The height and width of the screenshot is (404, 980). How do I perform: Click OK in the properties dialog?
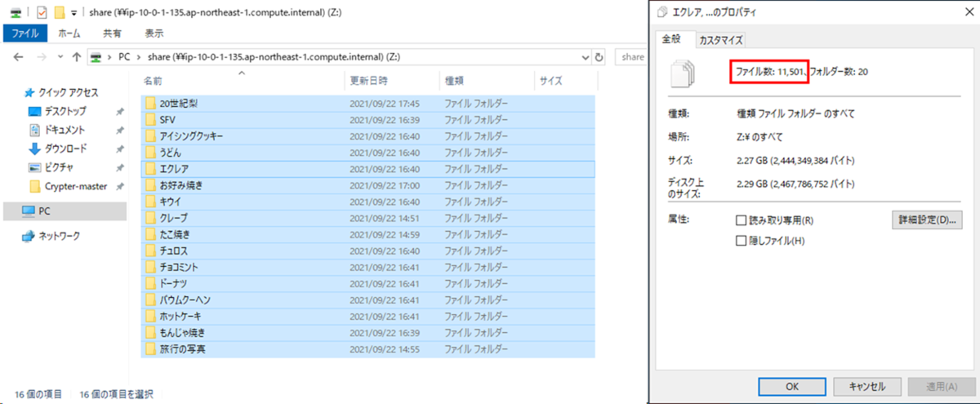click(x=792, y=386)
